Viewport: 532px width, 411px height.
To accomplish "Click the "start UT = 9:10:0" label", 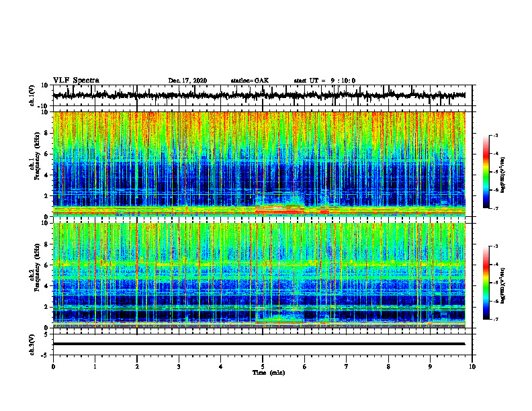I will click(x=324, y=81).
